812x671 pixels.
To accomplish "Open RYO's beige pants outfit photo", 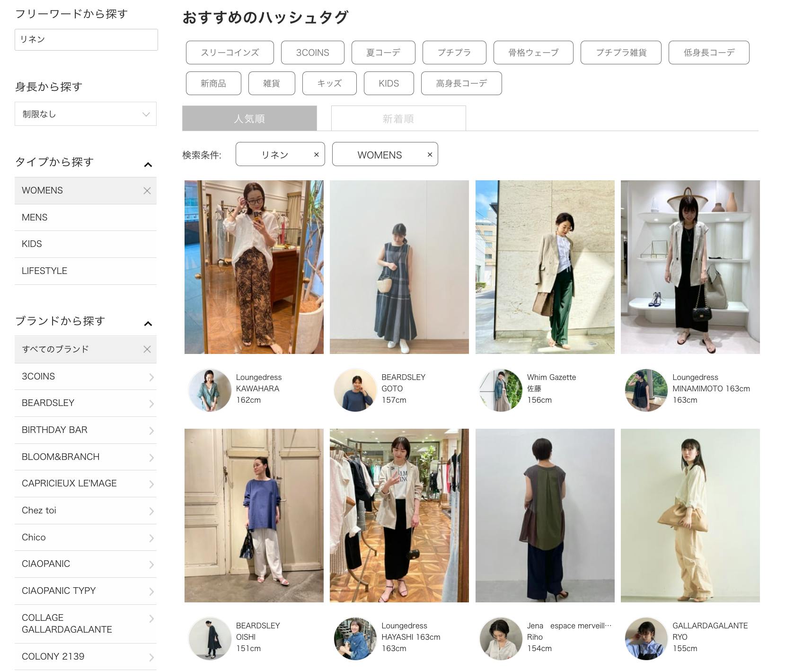I will [x=690, y=515].
